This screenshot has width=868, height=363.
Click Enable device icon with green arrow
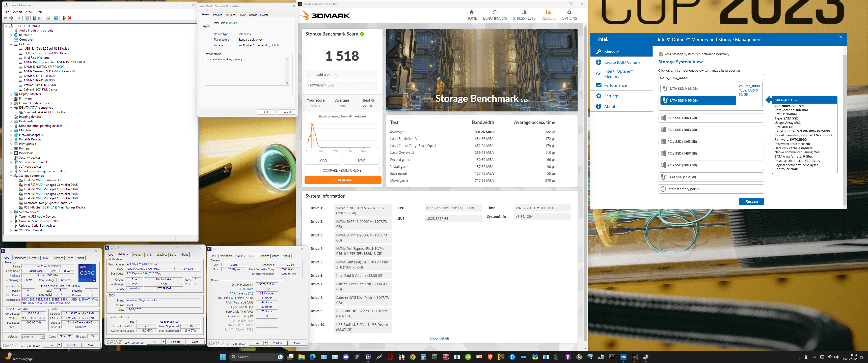[x=64, y=18]
